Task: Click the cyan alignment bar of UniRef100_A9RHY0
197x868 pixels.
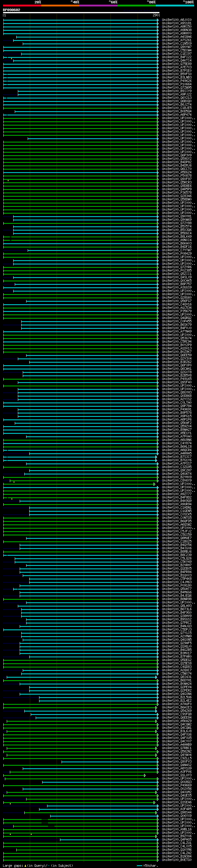Action: point(81,33)
